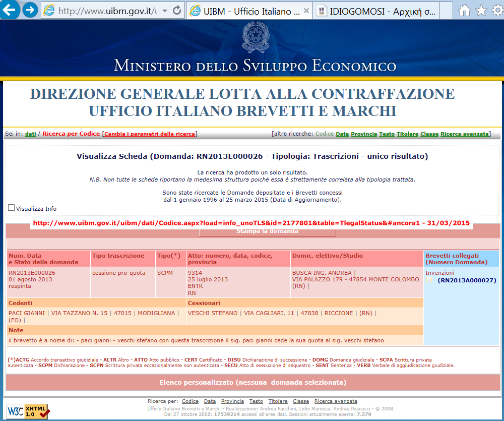This screenshot has width=504, height=421.
Task: Close the UIBM tab
Action: point(306,11)
